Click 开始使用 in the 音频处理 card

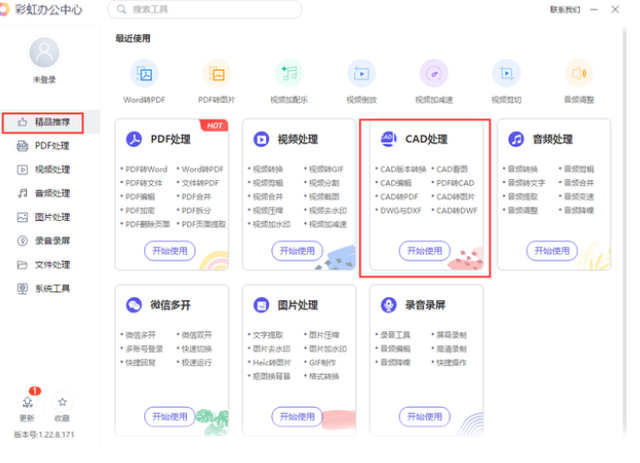(552, 251)
